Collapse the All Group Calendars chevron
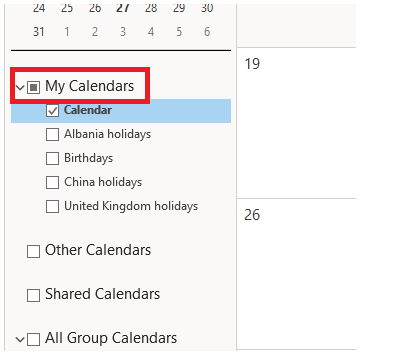 (20, 340)
